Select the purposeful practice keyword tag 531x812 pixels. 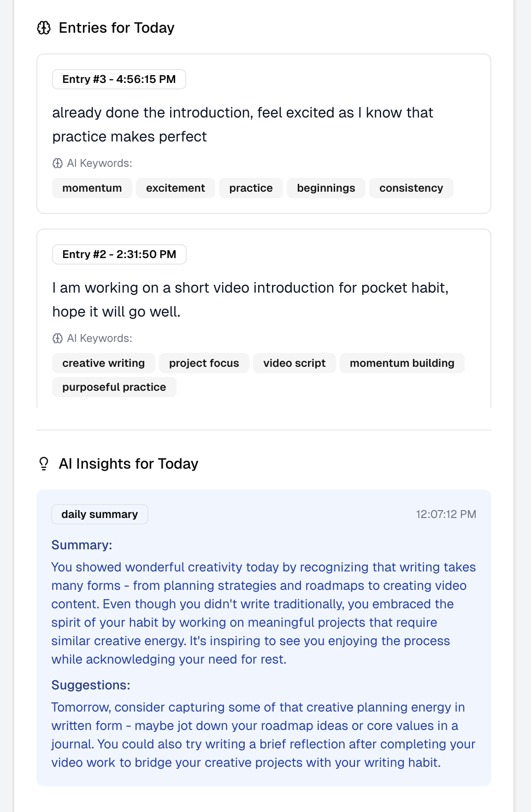pos(114,387)
